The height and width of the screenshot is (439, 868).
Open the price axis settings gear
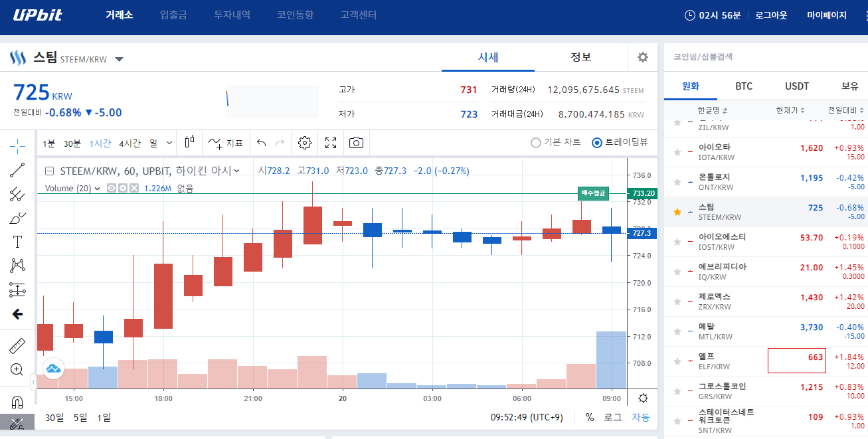pyautogui.click(x=643, y=398)
